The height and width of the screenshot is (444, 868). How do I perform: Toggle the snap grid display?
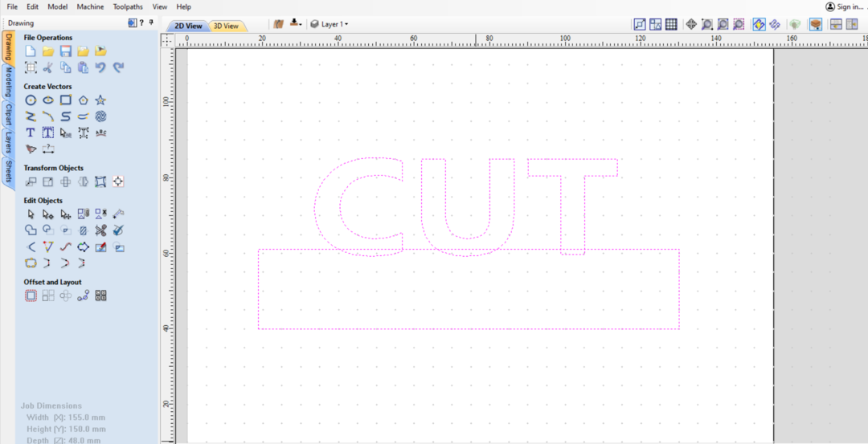(x=671, y=25)
